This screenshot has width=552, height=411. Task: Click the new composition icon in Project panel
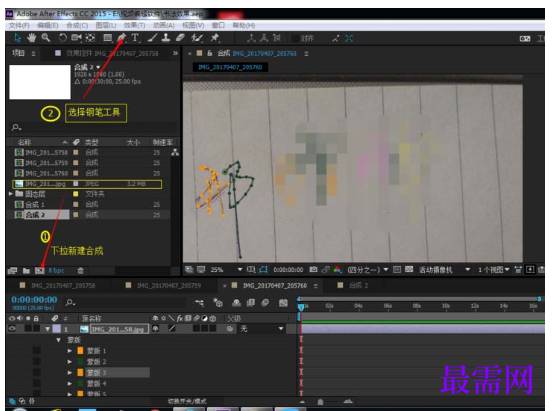pyautogui.click(x=39, y=270)
